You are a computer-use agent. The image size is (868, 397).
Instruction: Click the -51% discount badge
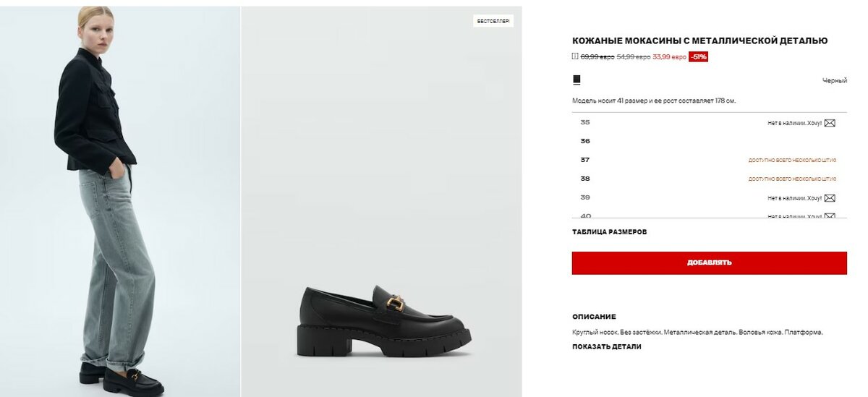point(698,56)
